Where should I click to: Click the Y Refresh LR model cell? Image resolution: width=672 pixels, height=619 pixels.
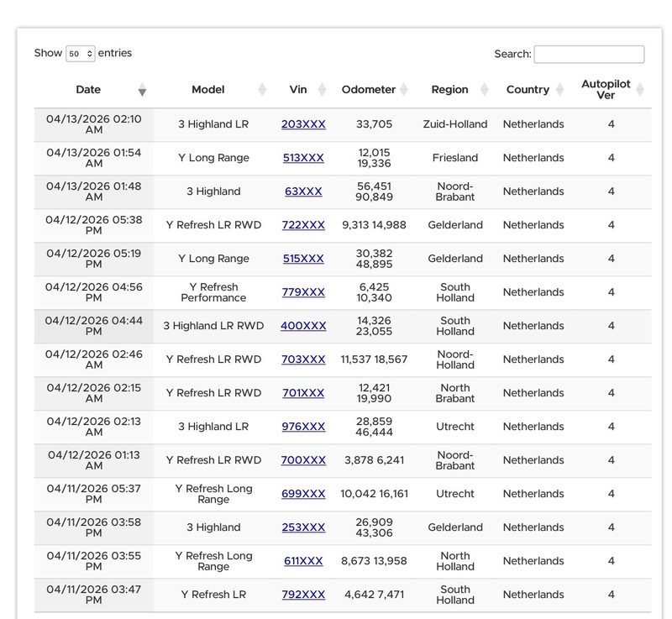click(213, 595)
